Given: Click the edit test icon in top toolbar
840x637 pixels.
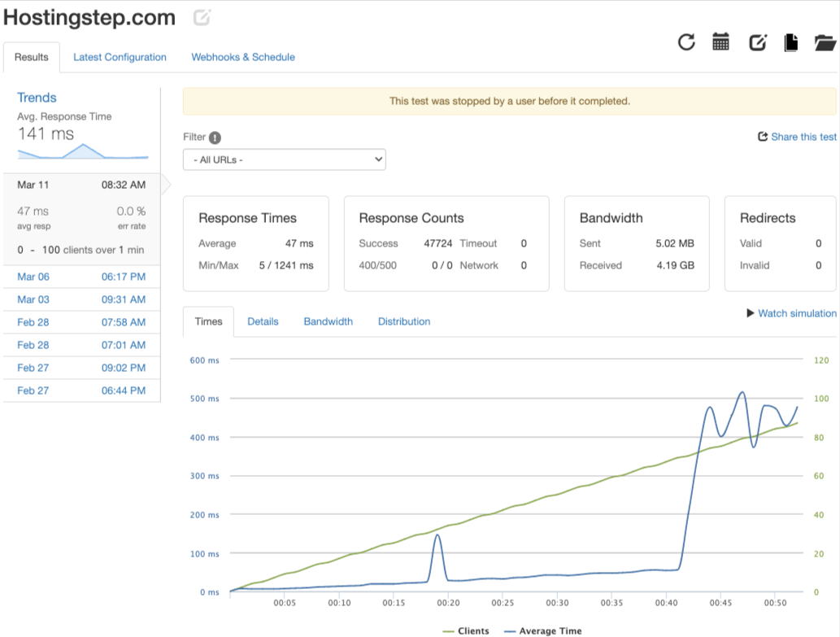Looking at the screenshot, I should (758, 42).
